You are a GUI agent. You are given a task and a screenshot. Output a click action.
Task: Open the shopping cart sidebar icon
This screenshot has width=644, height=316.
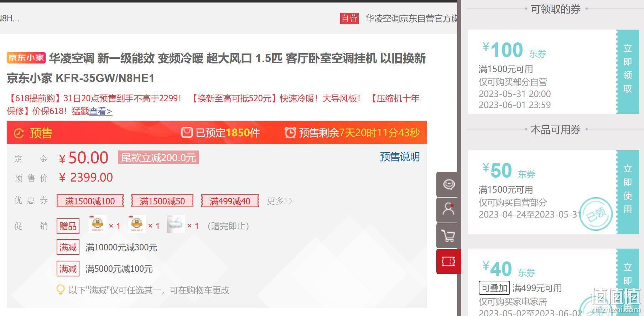(x=448, y=235)
